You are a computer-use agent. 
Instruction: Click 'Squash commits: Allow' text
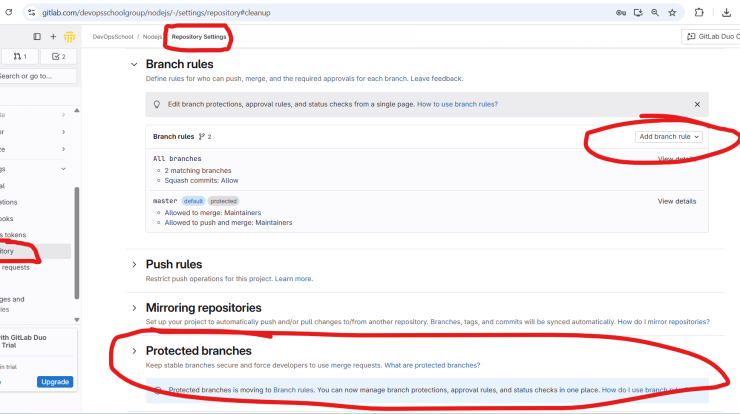click(202, 180)
